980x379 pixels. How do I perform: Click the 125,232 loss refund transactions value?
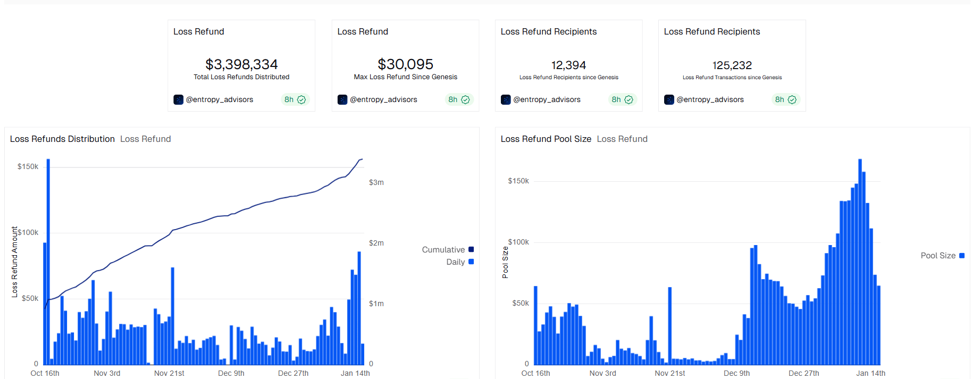(732, 65)
